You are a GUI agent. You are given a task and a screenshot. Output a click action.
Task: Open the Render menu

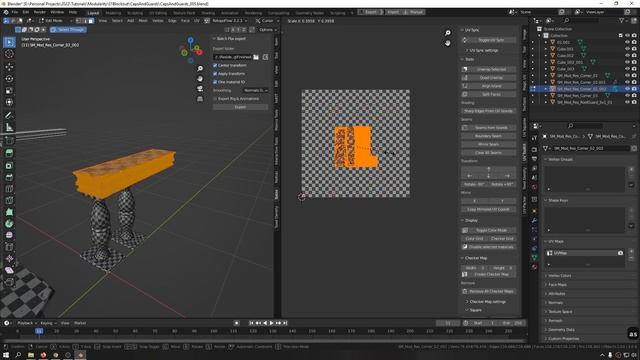pos(40,12)
